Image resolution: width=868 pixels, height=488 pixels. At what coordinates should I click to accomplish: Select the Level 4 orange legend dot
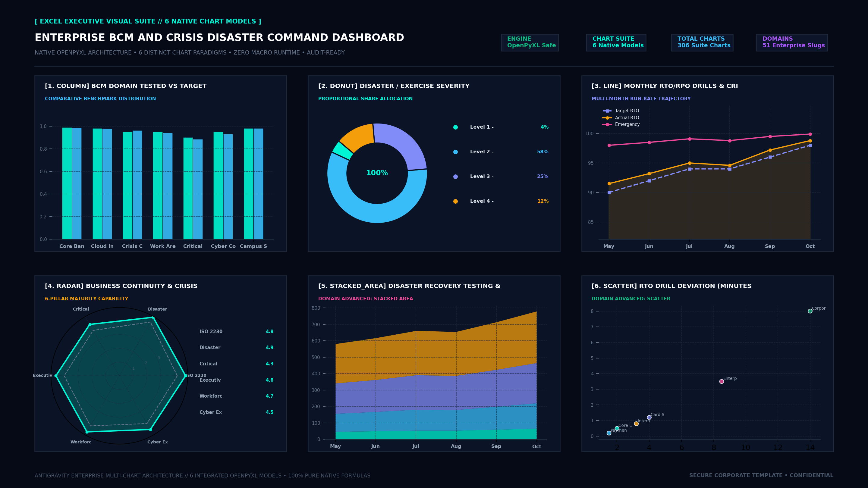456,202
